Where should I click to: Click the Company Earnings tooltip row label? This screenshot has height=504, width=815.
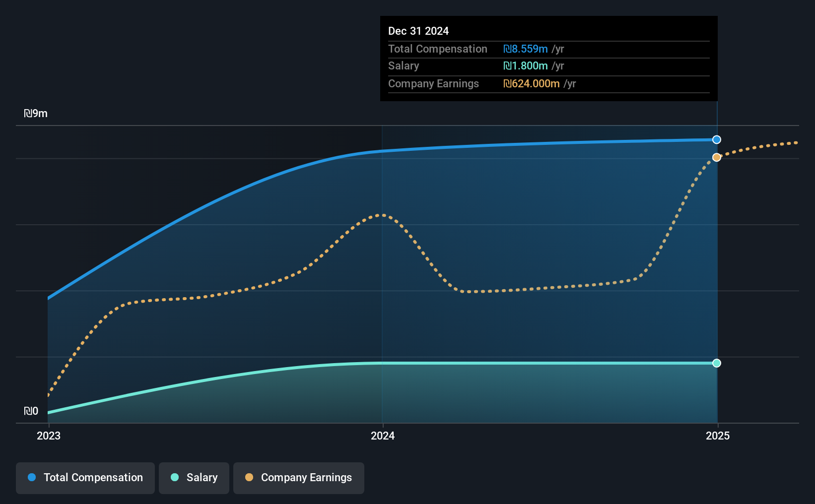tap(434, 84)
